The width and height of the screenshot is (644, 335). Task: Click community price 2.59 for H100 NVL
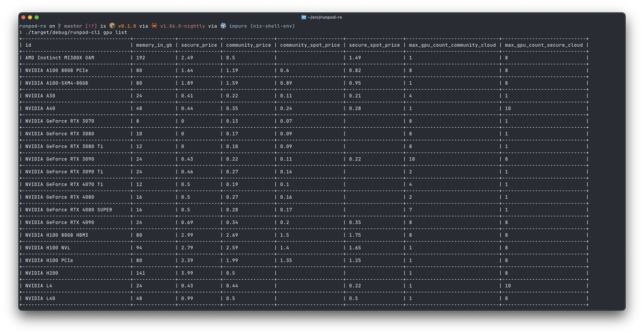(232, 248)
